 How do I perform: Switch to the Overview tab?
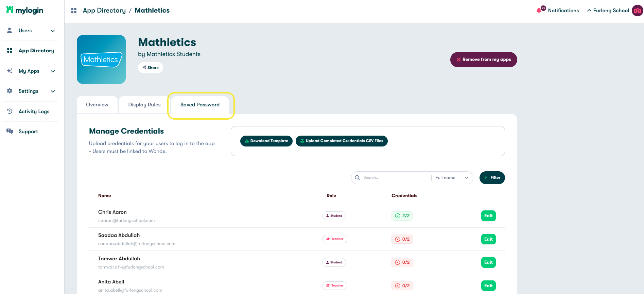[x=97, y=105]
